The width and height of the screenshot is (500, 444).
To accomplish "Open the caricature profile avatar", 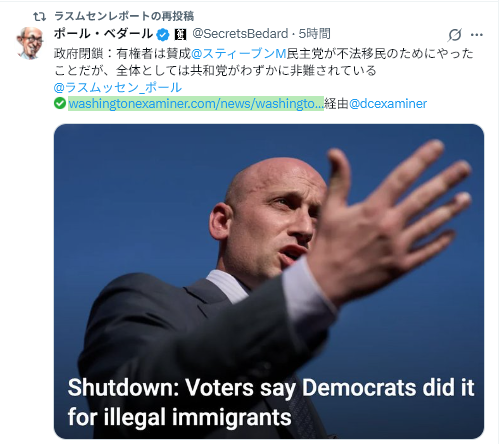I will 30,43.
